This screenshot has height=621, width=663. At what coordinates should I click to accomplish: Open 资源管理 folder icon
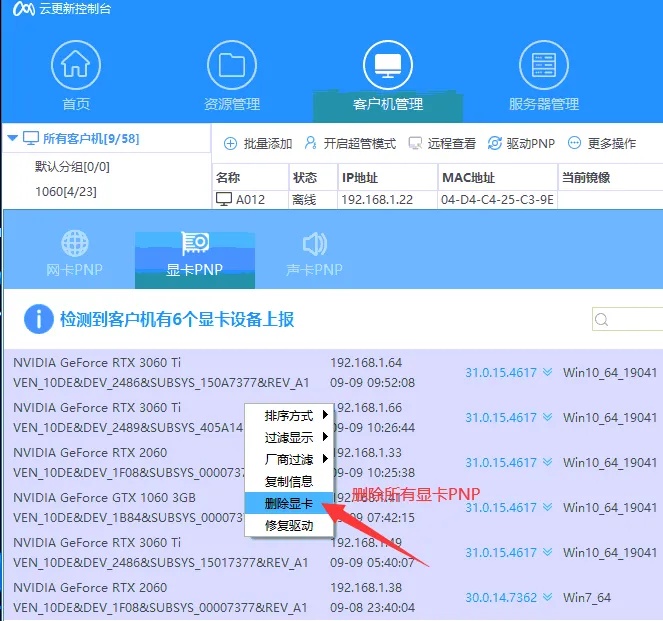click(x=232, y=65)
